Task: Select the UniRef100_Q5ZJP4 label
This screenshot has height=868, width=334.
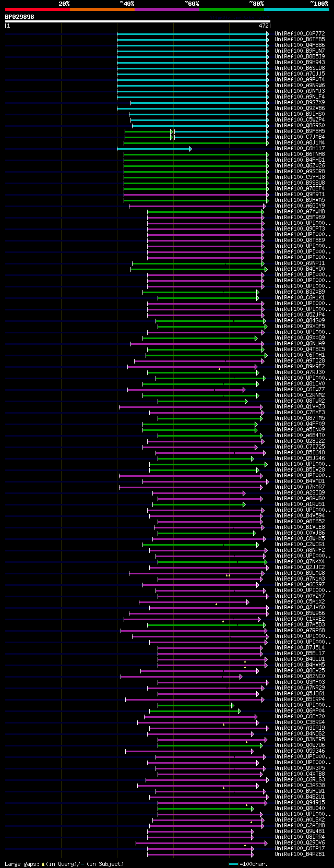Action: [300, 315]
